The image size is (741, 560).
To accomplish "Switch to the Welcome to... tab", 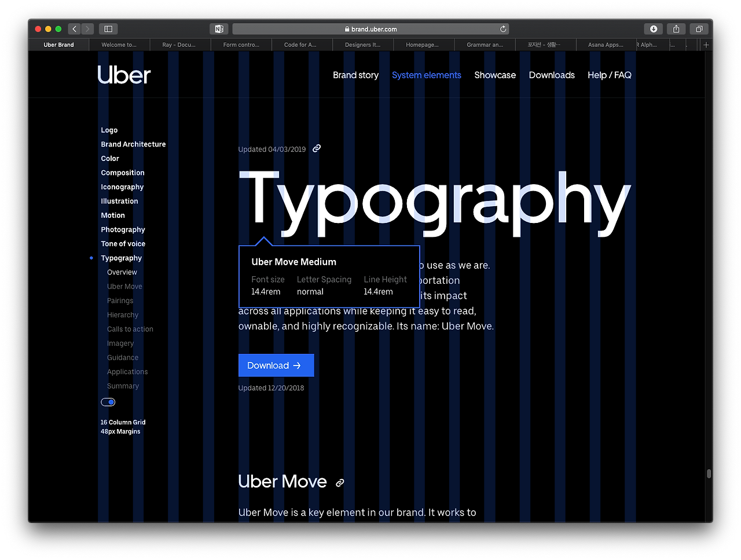I will click(119, 45).
